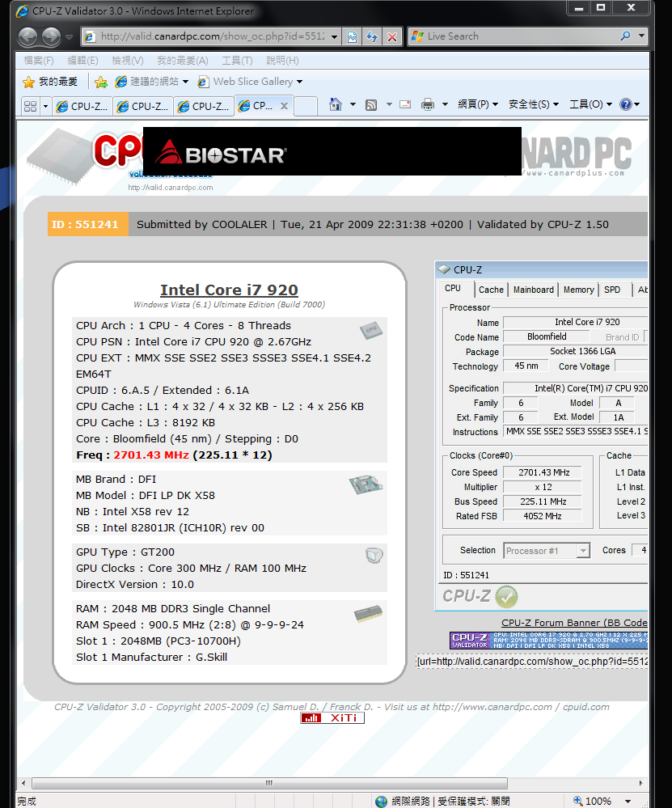Click the RSS feeds icon
This screenshot has height=808, width=672.
click(371, 104)
